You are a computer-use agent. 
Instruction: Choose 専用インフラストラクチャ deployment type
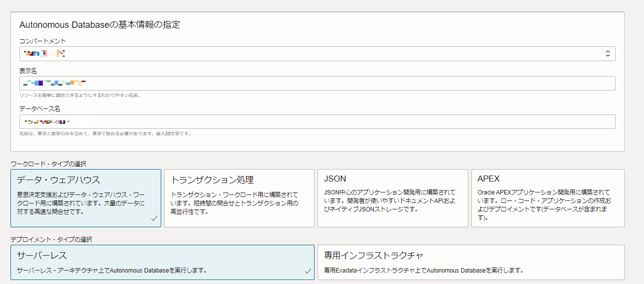[470, 262]
